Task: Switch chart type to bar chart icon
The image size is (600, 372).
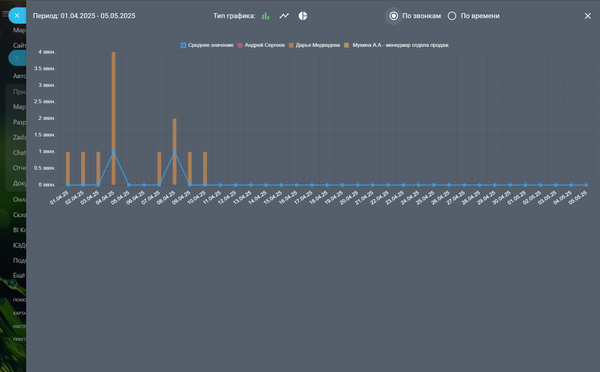Action: point(266,16)
